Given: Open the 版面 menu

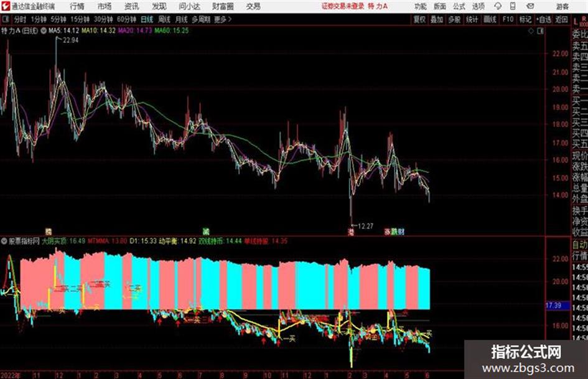Looking at the screenshot, I should point(439,6).
